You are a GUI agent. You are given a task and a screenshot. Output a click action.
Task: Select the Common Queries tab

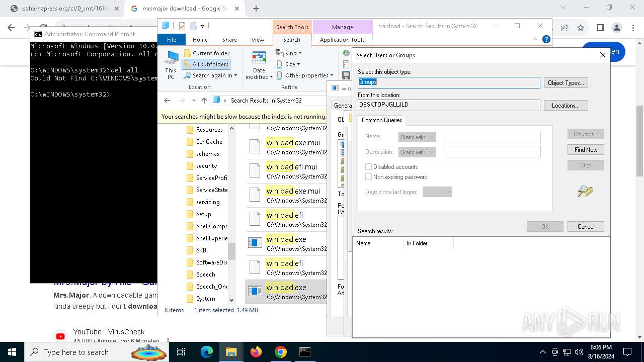[x=382, y=120]
